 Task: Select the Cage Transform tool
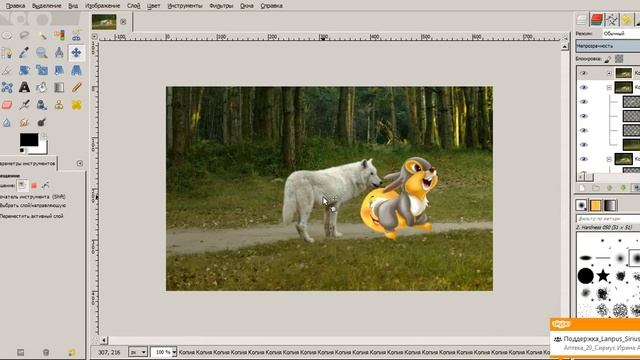pos(7,88)
